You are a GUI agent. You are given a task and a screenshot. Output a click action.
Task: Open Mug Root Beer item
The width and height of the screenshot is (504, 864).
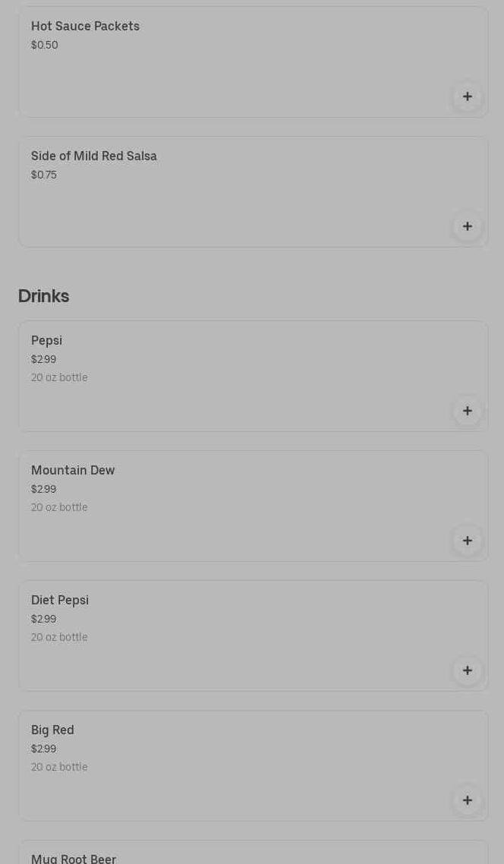pyautogui.click(x=74, y=859)
